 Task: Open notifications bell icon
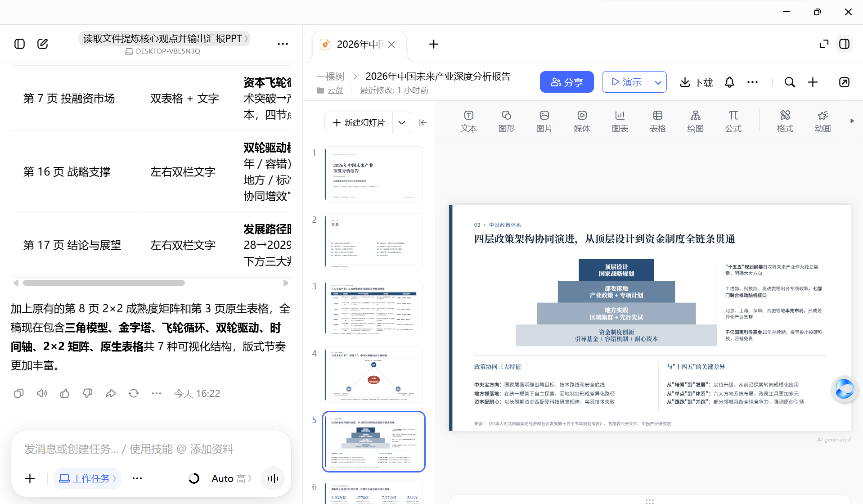(x=729, y=82)
